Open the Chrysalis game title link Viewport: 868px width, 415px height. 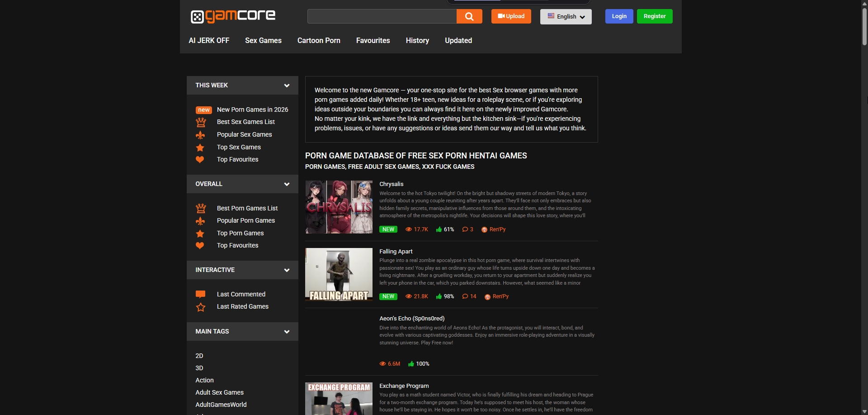391,184
